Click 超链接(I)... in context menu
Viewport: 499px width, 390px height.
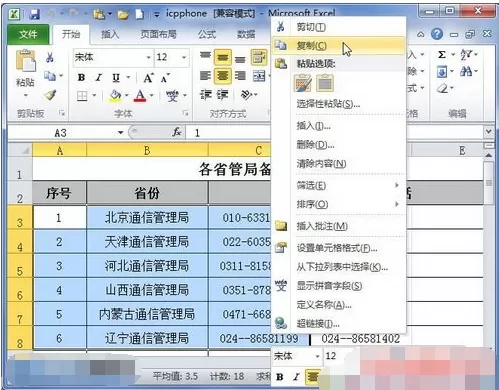pos(339,323)
